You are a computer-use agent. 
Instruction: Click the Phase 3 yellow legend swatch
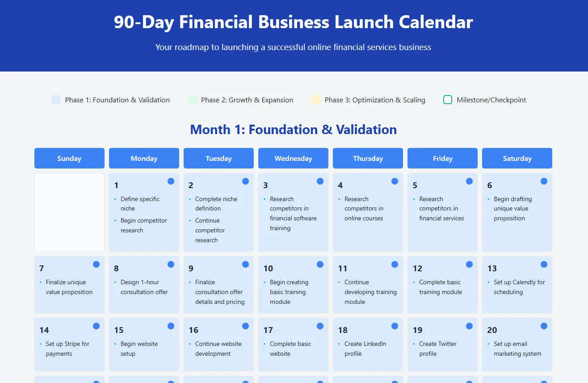(316, 100)
